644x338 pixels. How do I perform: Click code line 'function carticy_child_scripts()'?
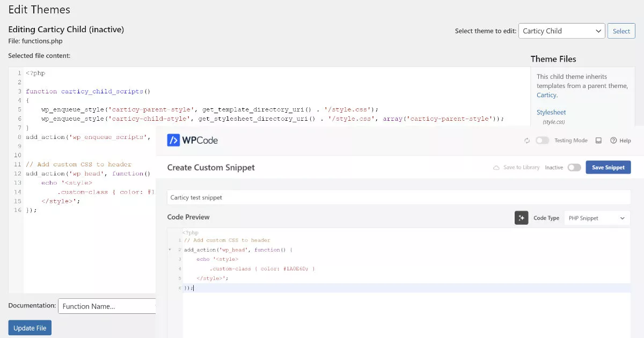[88, 91]
